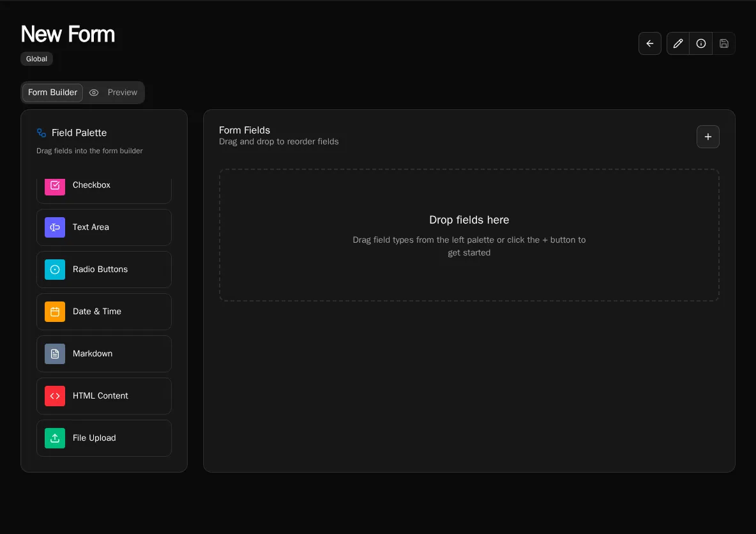
Task: Click the eye icon beside Preview
Action: coord(94,93)
